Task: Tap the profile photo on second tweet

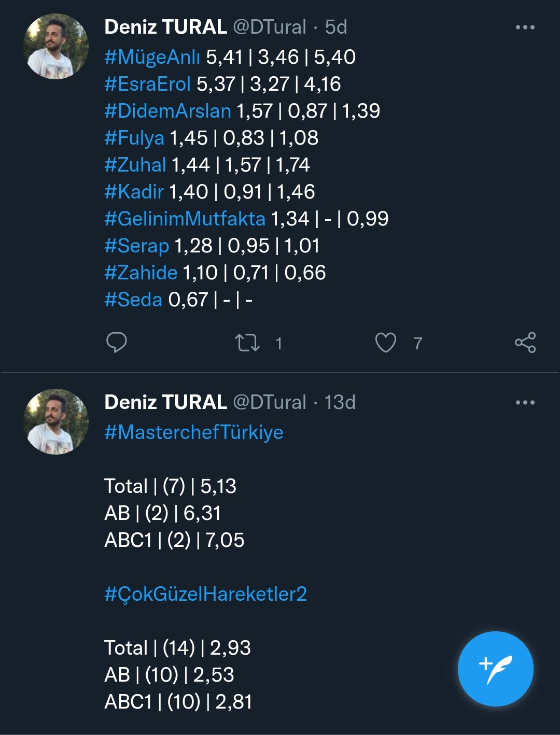Action: coord(56,421)
